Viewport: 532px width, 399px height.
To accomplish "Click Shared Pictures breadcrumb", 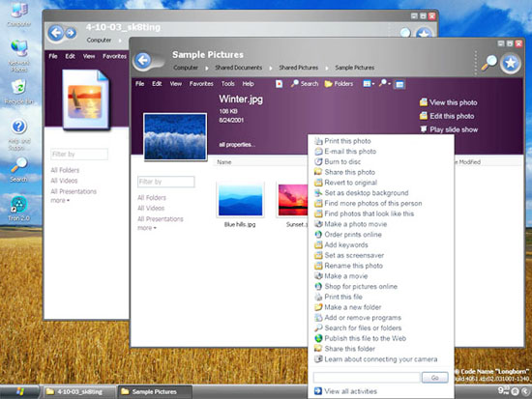I will click(299, 68).
